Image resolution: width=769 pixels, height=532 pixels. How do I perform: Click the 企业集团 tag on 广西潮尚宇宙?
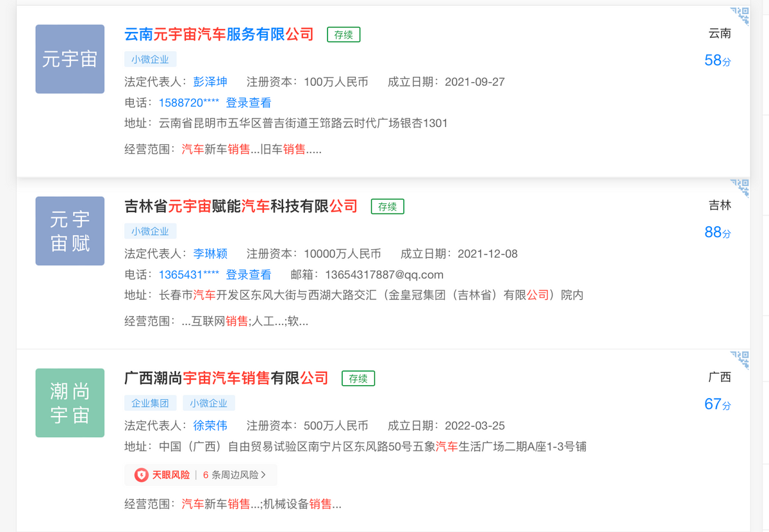click(x=150, y=403)
